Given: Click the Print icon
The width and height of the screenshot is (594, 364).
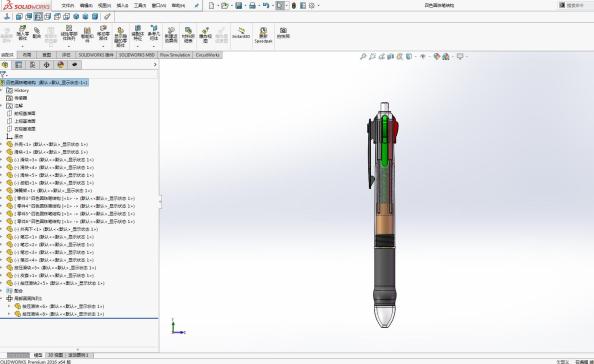Looking at the screenshot, I should point(252,5).
